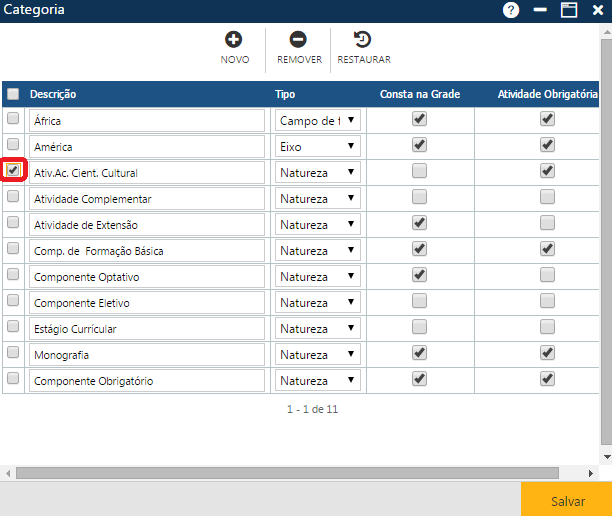The height and width of the screenshot is (516, 612).
Task: Click the Consta na Grade column header
Action: pyautogui.click(x=419, y=94)
